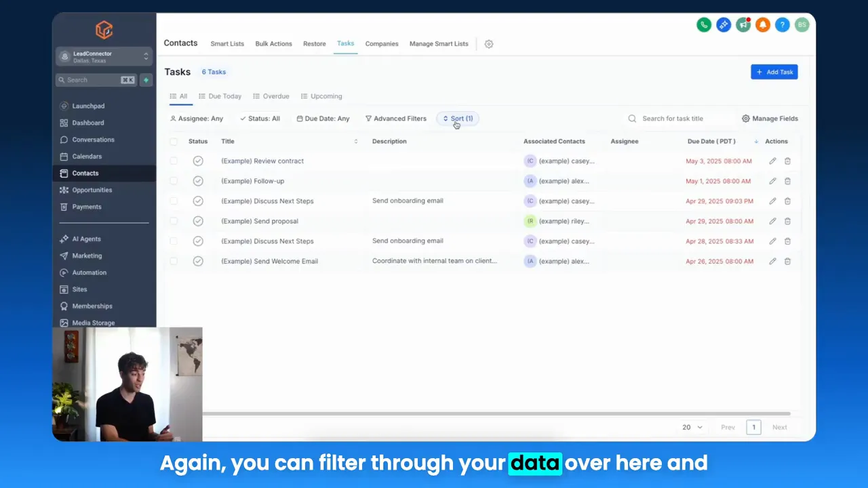
Task: Click the help question mark icon
Action: (x=782, y=24)
